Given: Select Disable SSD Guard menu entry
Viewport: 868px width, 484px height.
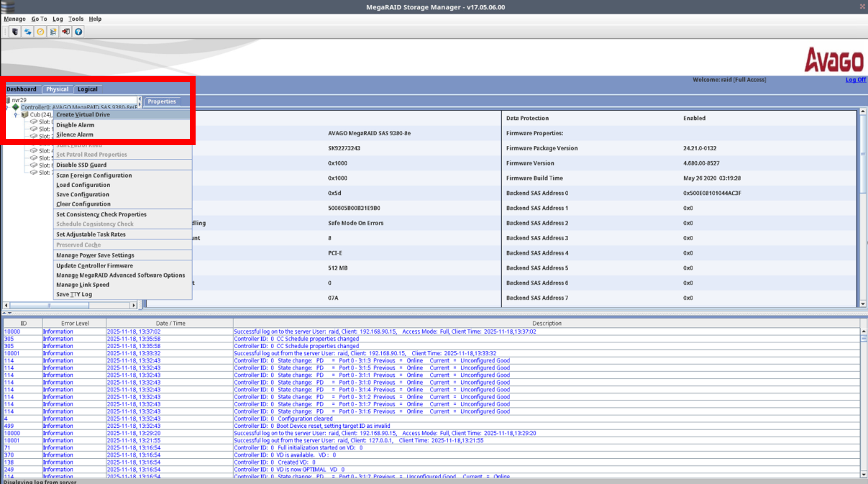Looking at the screenshot, I should (x=81, y=165).
